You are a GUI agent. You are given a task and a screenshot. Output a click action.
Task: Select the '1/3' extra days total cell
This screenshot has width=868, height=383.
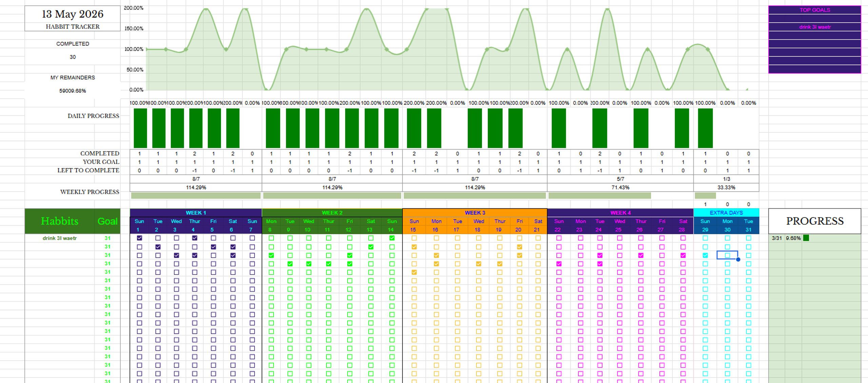pos(726,179)
